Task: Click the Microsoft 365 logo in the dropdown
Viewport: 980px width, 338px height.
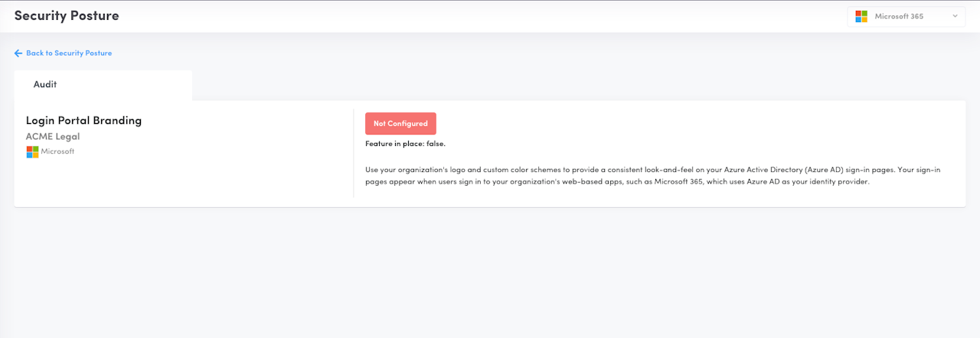Action: click(x=861, y=16)
